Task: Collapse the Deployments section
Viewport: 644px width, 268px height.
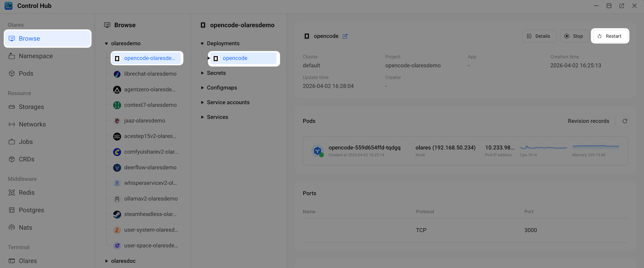Action: tap(202, 44)
